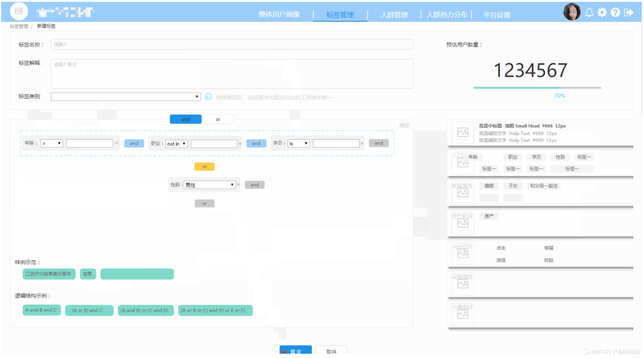The width and height of the screenshot is (644, 358).
Task: Click the 标签名称 input field
Action: pos(232,44)
